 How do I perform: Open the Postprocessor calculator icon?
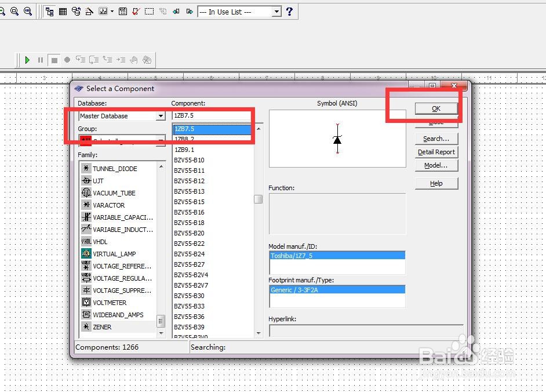pos(122,12)
